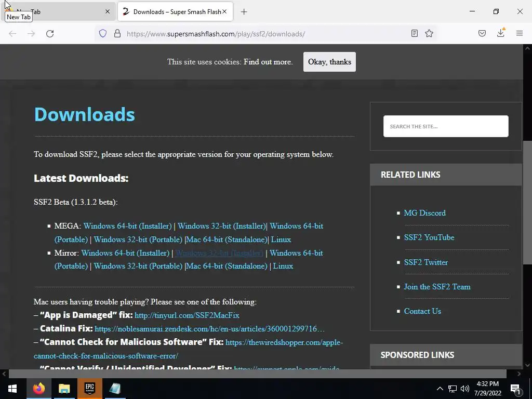The height and width of the screenshot is (399, 532).
Task: Open File Explorer from the taskbar
Action: click(64, 389)
